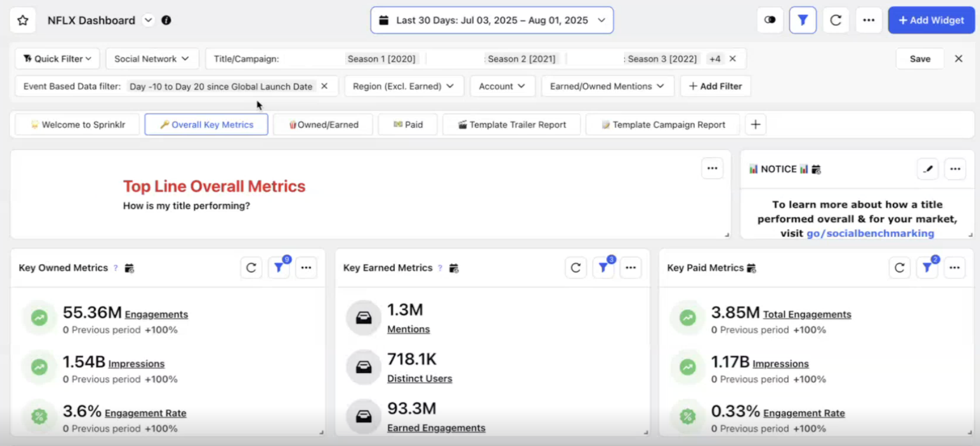Open NOTICE widget more options
This screenshot has width=980, height=446.
coord(955,169)
